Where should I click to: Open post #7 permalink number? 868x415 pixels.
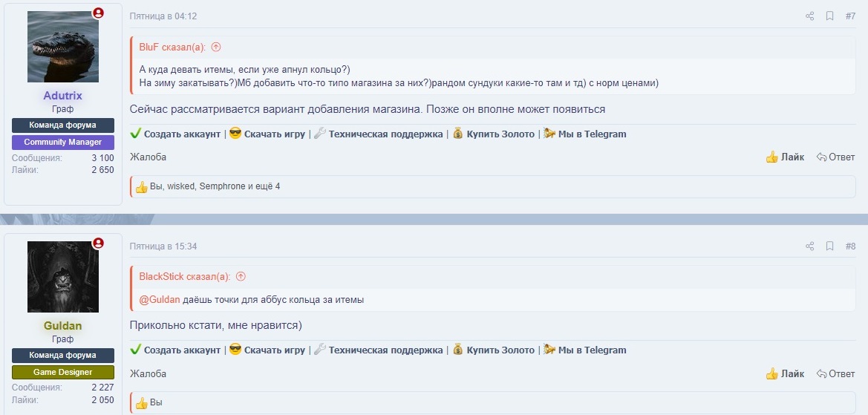850,16
